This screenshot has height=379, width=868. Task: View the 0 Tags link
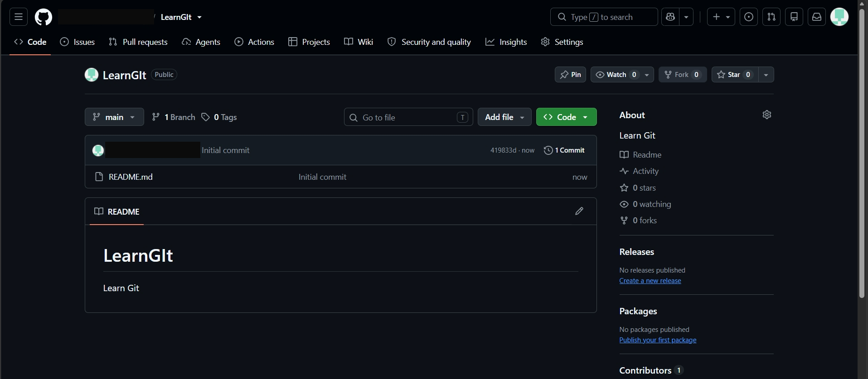coord(219,117)
